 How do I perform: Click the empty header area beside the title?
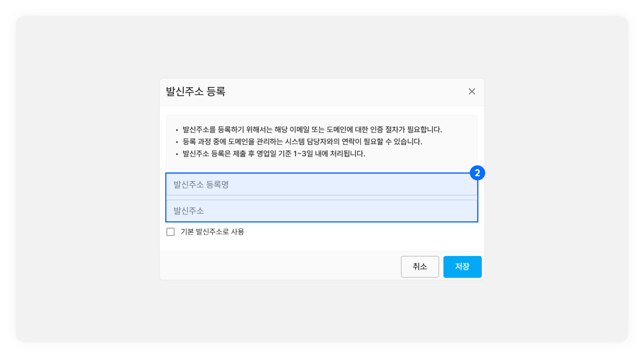(x=339, y=91)
